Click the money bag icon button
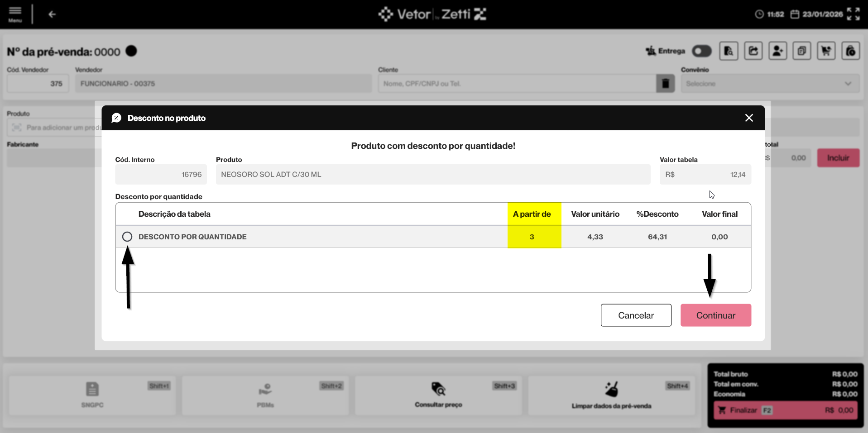The height and width of the screenshot is (433, 868). (851, 51)
